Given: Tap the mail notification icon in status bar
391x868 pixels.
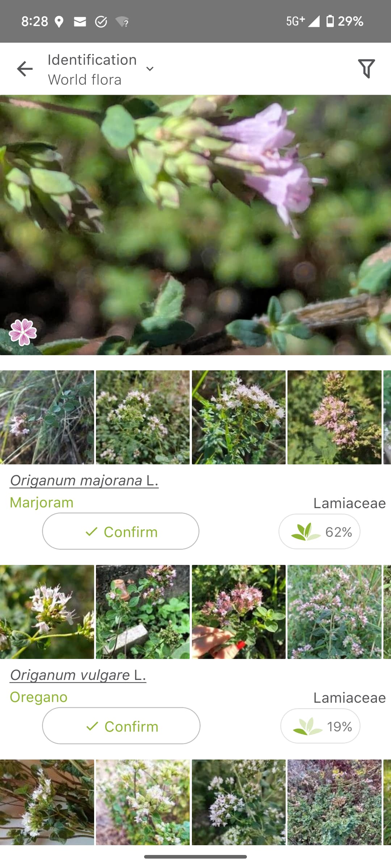Looking at the screenshot, I should tap(80, 22).
